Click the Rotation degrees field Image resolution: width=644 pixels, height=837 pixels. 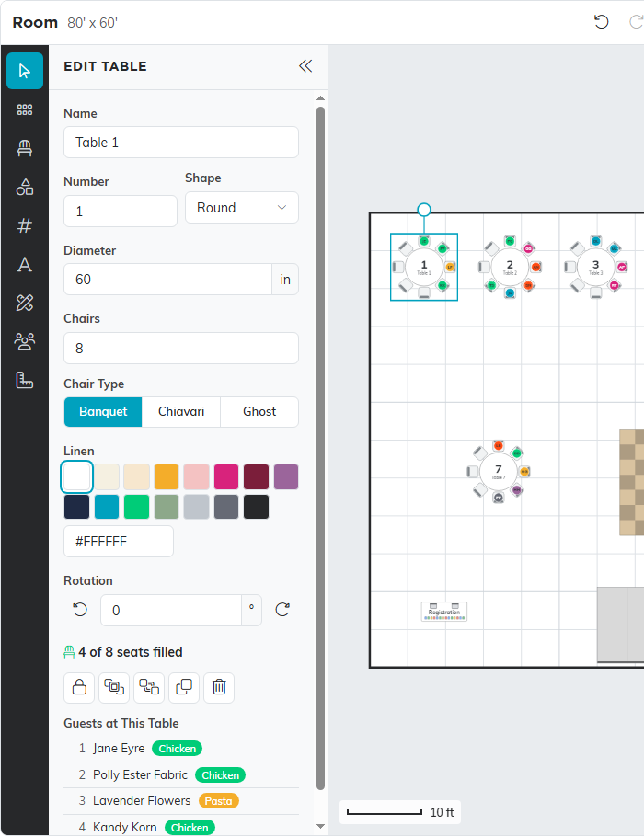(171, 610)
